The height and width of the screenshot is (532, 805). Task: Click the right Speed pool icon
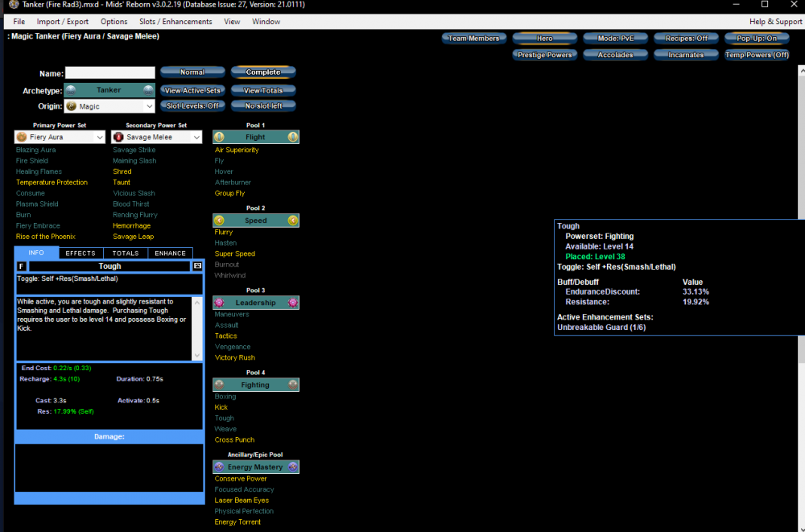293,221
